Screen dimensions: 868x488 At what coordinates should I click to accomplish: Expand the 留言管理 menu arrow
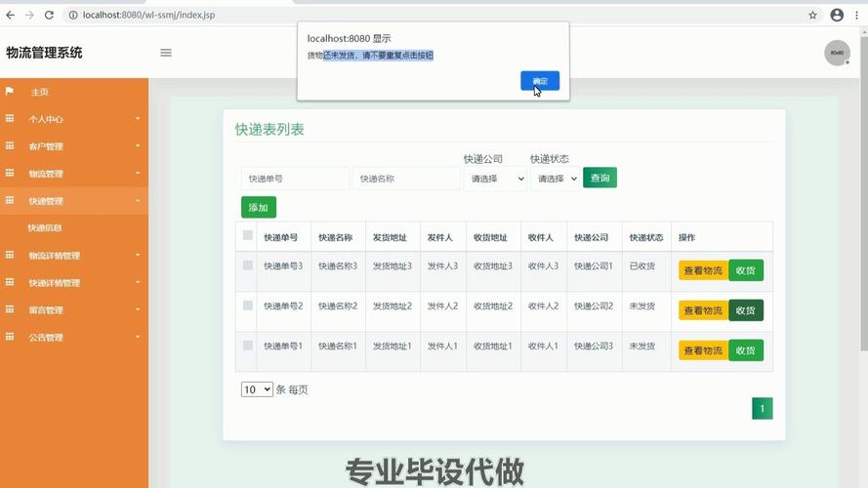click(x=138, y=309)
